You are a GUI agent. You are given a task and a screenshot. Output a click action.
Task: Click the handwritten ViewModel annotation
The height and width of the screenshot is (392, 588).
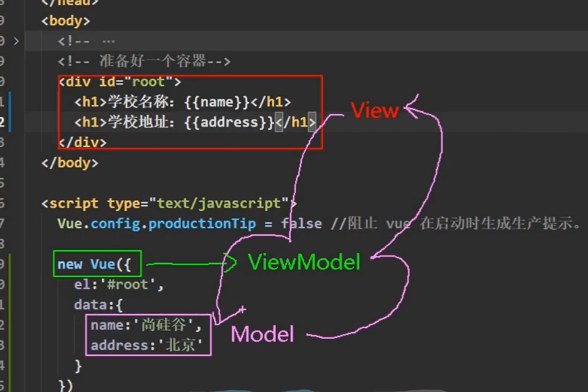[303, 262]
